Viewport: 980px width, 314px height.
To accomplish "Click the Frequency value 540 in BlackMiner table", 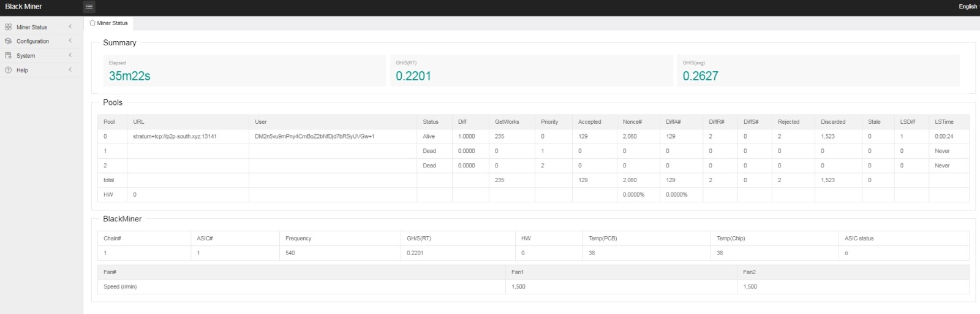I will [290, 253].
